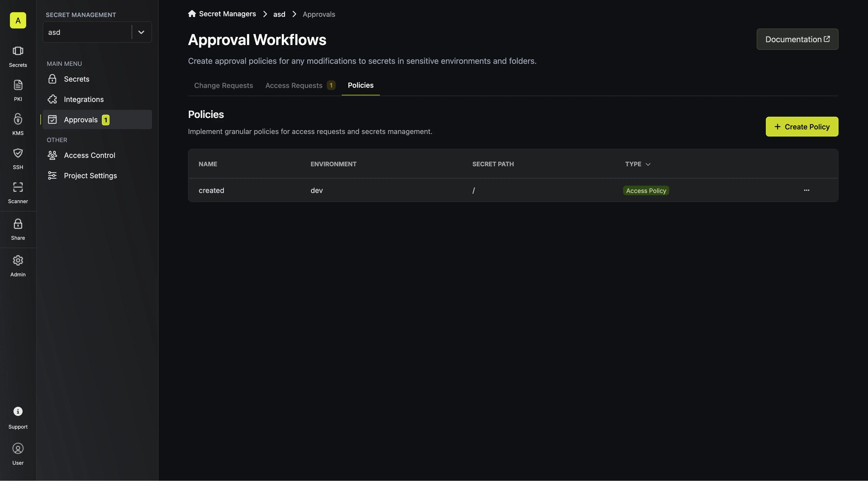Open the SSH shield icon
This screenshot has height=481, width=868.
pos(18,153)
